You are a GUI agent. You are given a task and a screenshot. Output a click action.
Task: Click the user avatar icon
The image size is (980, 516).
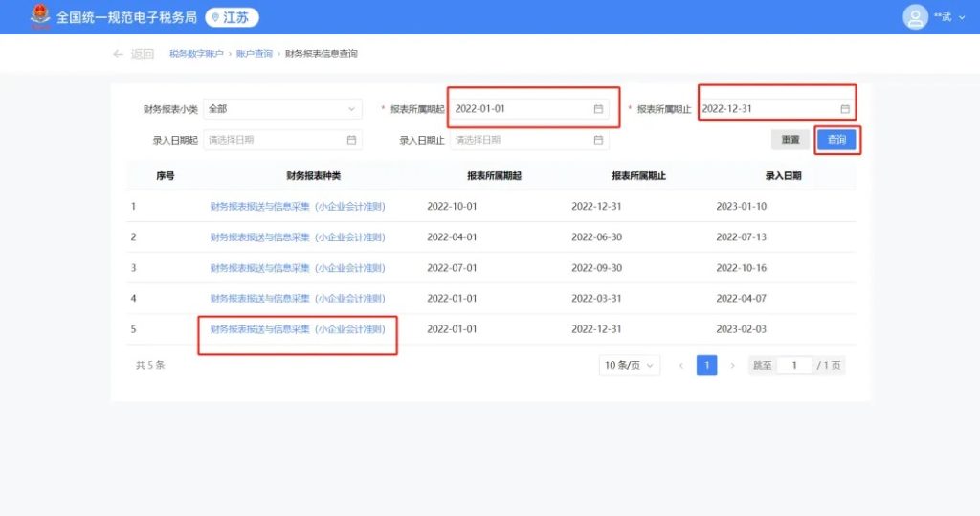(x=916, y=17)
